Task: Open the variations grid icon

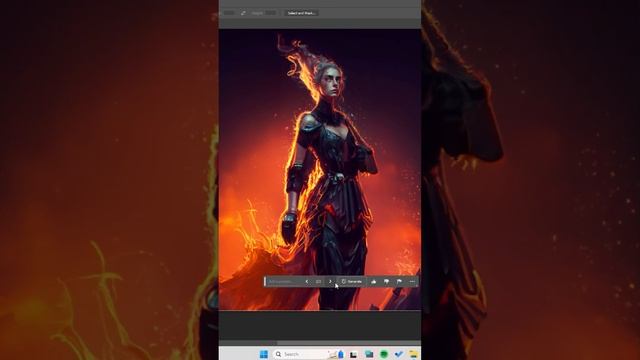Action: (318, 281)
